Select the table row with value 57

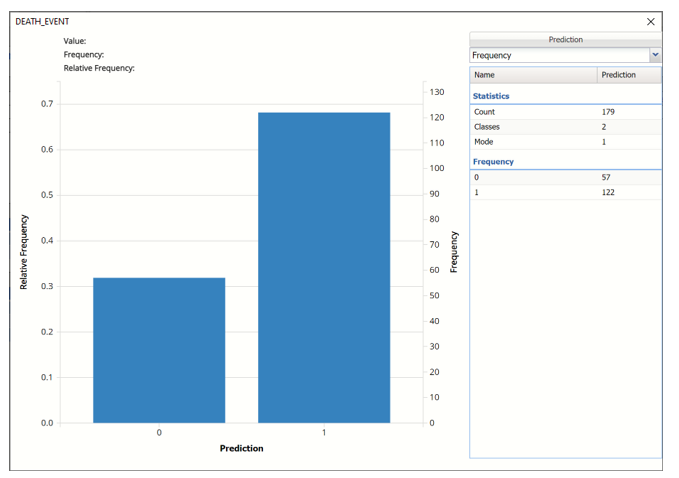[x=565, y=177]
